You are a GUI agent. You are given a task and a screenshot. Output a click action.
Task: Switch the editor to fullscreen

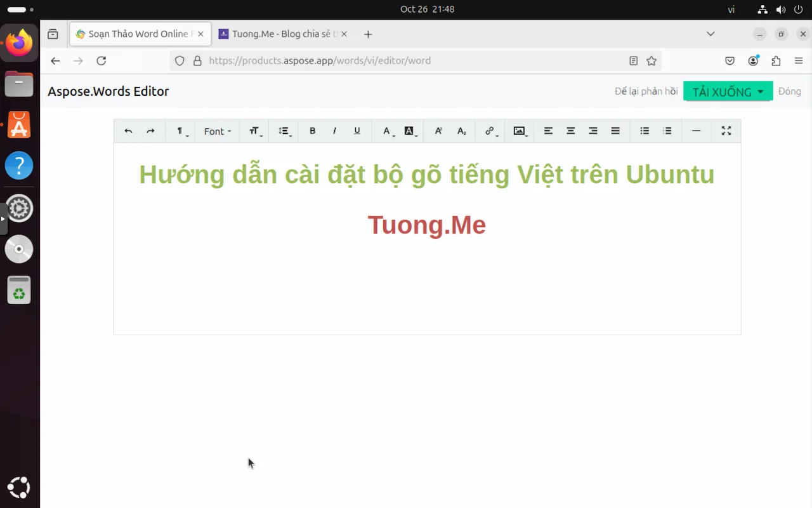pyautogui.click(x=726, y=131)
